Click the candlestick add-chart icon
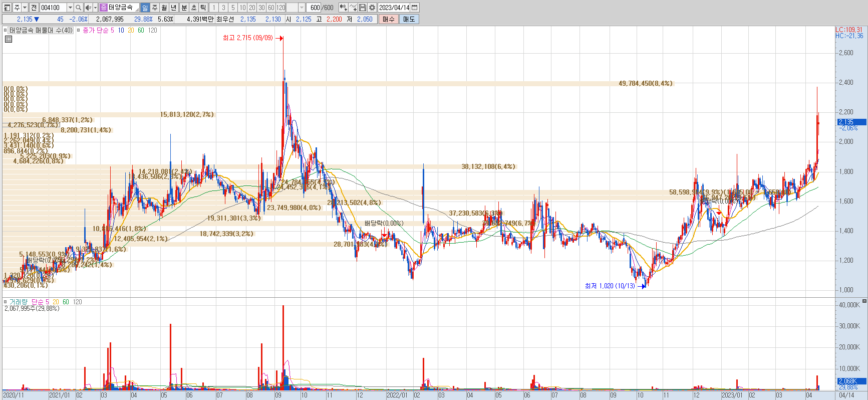Image resolution: width=868 pixels, height=400 pixels. (x=343, y=8)
